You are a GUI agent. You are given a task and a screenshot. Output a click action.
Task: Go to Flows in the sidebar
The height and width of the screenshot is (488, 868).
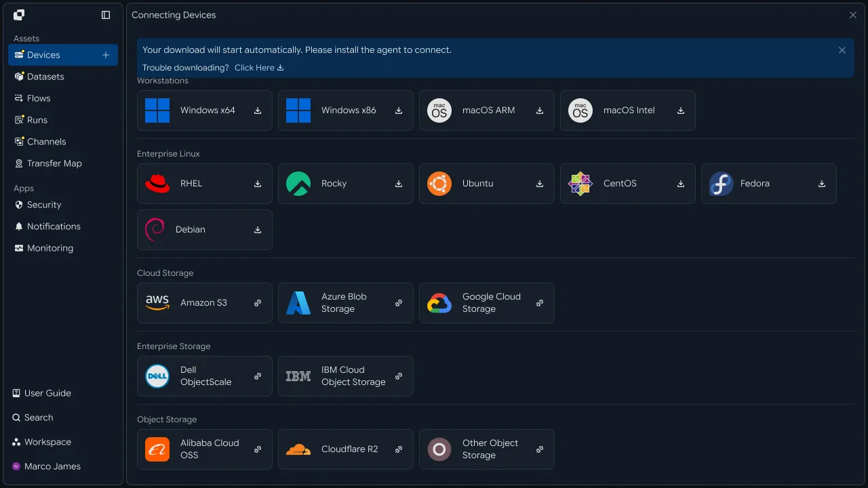(x=63, y=98)
